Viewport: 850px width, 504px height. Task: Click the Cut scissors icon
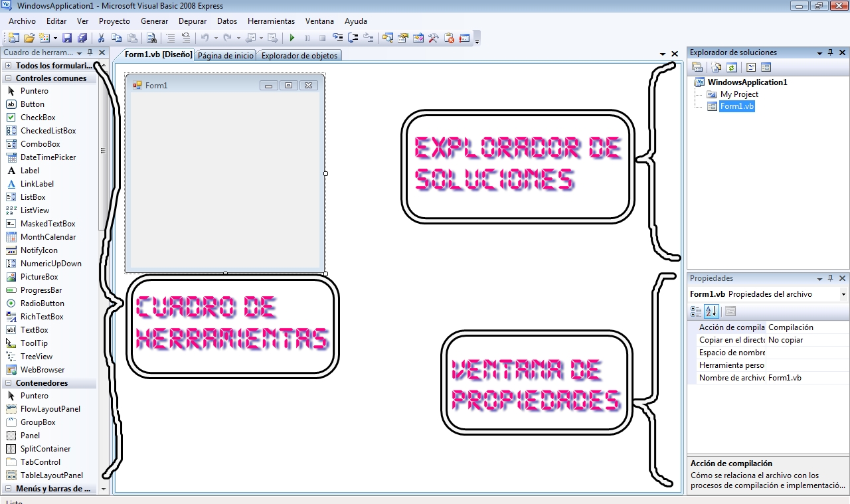(x=100, y=38)
